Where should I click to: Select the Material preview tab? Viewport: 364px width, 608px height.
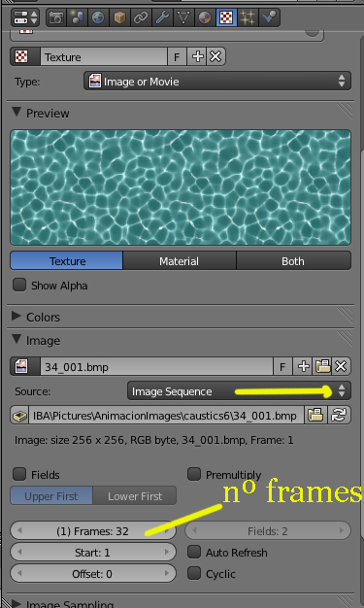point(180,260)
